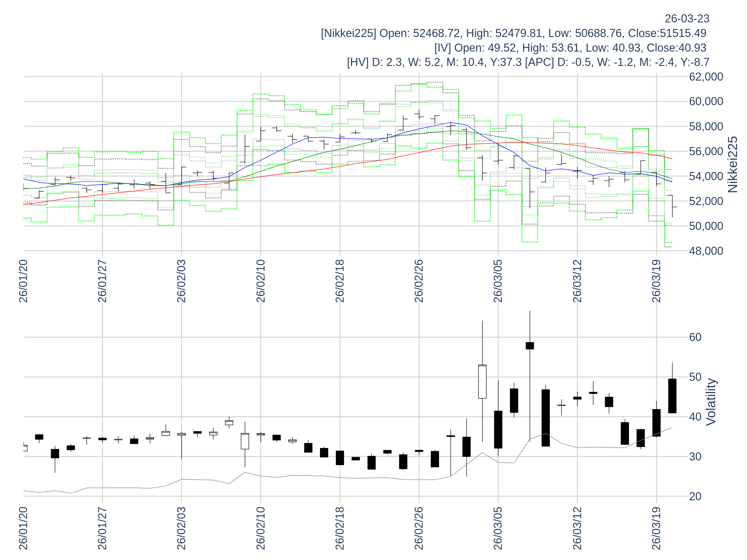
Task: Click the 62,000 price axis label
Action: 706,77
